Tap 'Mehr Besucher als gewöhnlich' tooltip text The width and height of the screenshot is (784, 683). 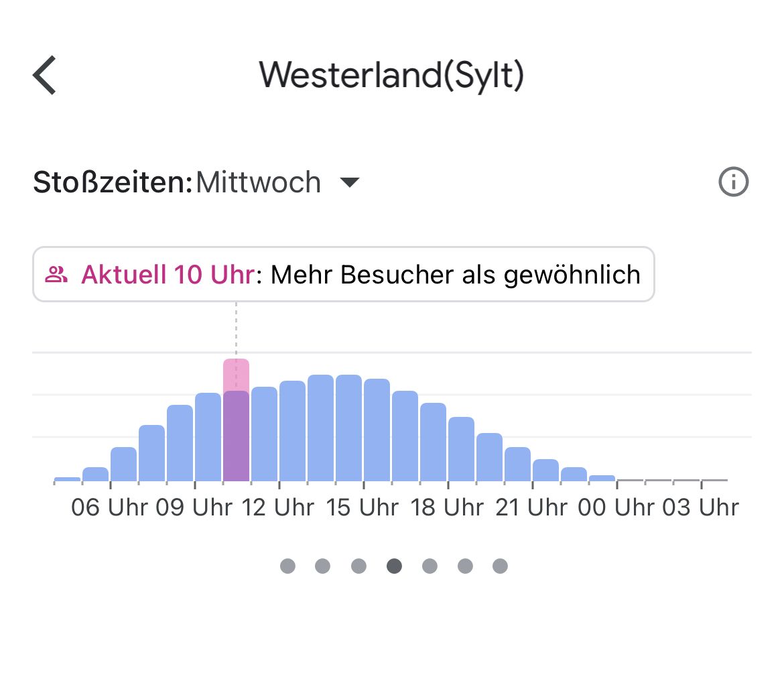[x=456, y=275]
